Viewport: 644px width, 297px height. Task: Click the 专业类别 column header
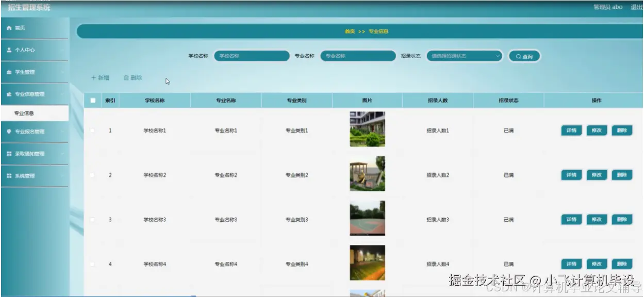[x=296, y=101]
